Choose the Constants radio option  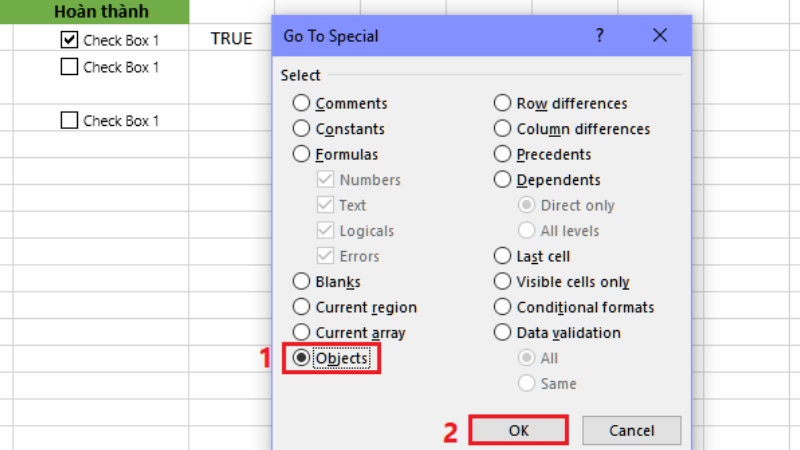(301, 129)
